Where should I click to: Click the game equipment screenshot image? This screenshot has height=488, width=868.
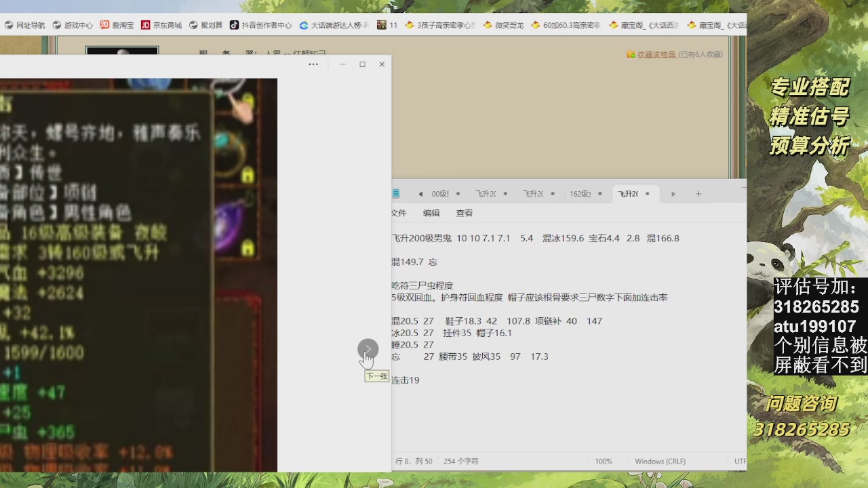point(138,274)
